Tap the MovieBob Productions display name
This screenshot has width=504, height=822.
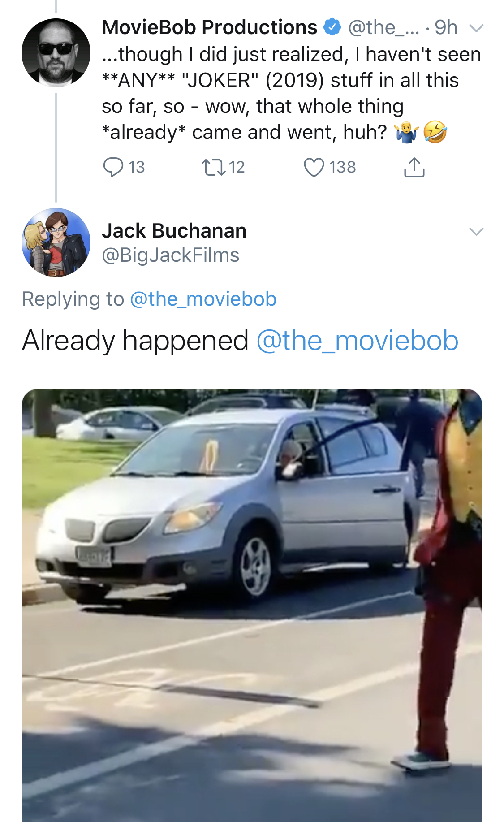click(x=210, y=27)
